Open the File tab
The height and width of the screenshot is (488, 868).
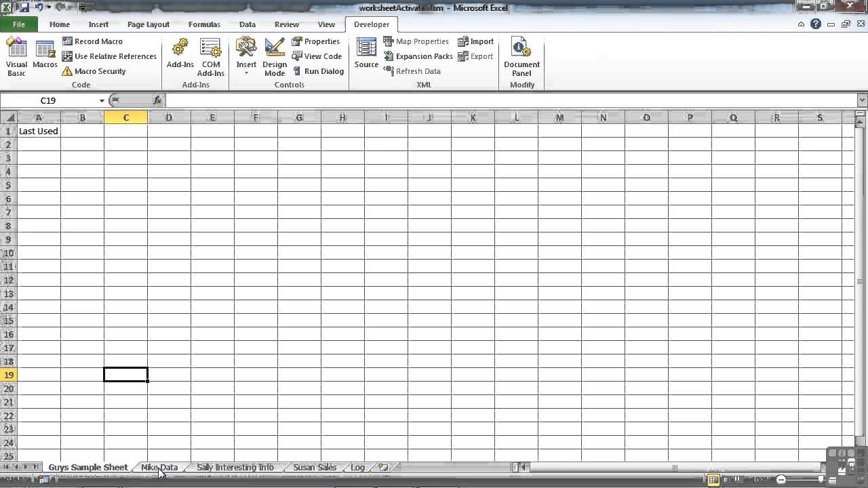19,24
